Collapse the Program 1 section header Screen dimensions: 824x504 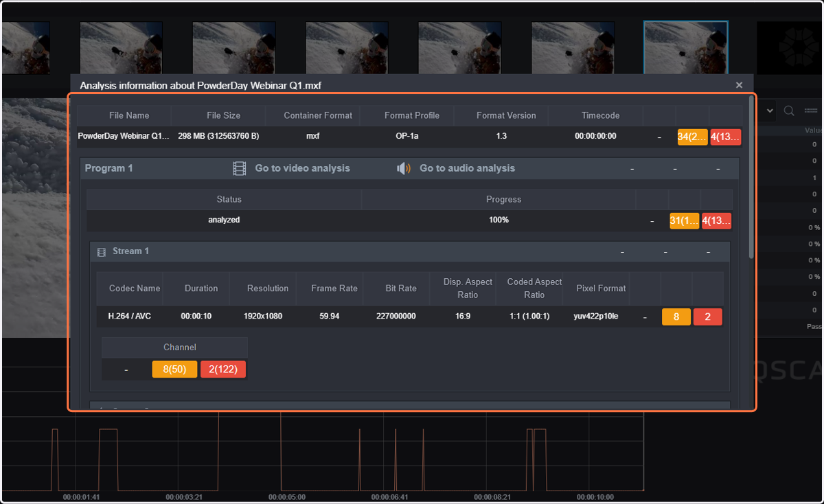410,168
